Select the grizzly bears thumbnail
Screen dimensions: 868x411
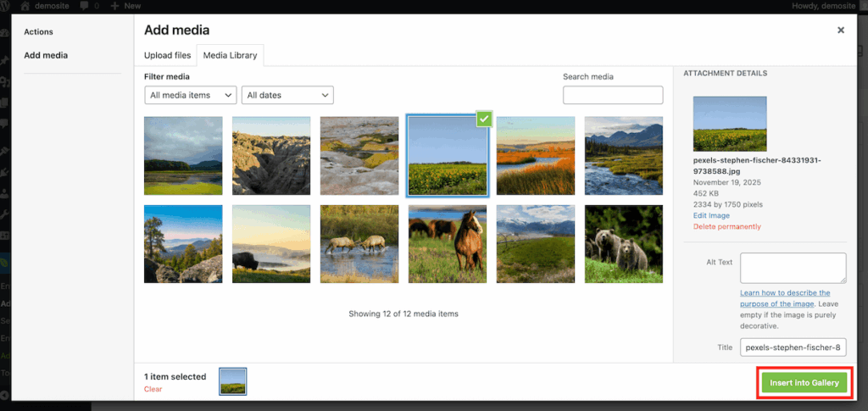click(624, 244)
